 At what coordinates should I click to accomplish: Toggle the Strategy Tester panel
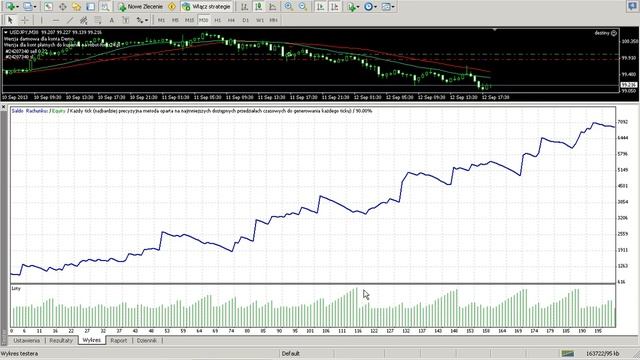[x=105, y=7]
